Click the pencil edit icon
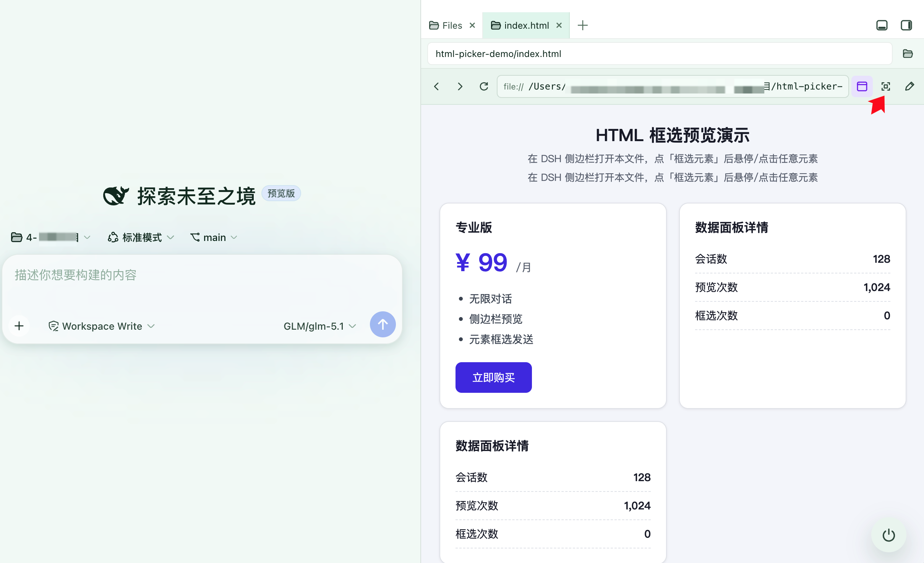Screen dimensions: 924x563 (x=909, y=86)
